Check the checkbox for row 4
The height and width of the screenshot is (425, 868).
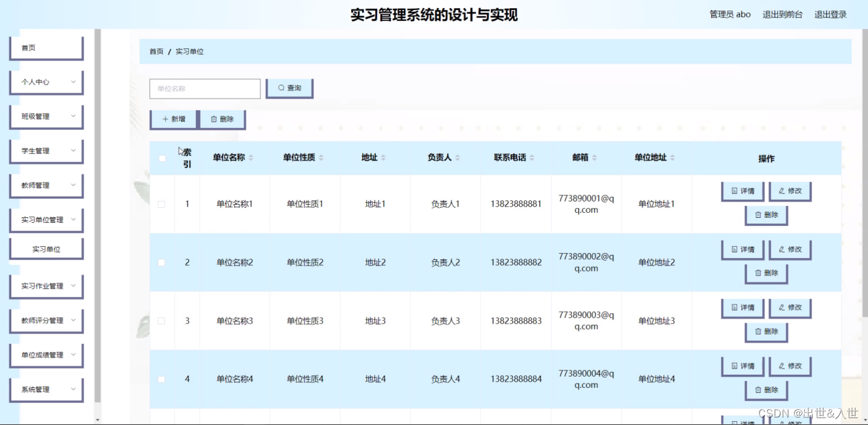(162, 379)
